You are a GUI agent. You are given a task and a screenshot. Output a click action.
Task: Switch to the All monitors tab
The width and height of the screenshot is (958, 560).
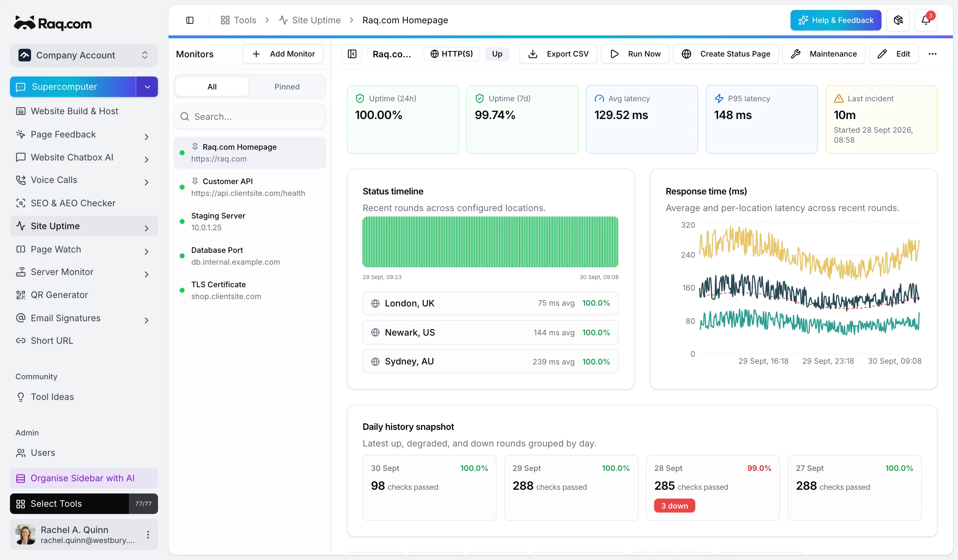click(212, 87)
